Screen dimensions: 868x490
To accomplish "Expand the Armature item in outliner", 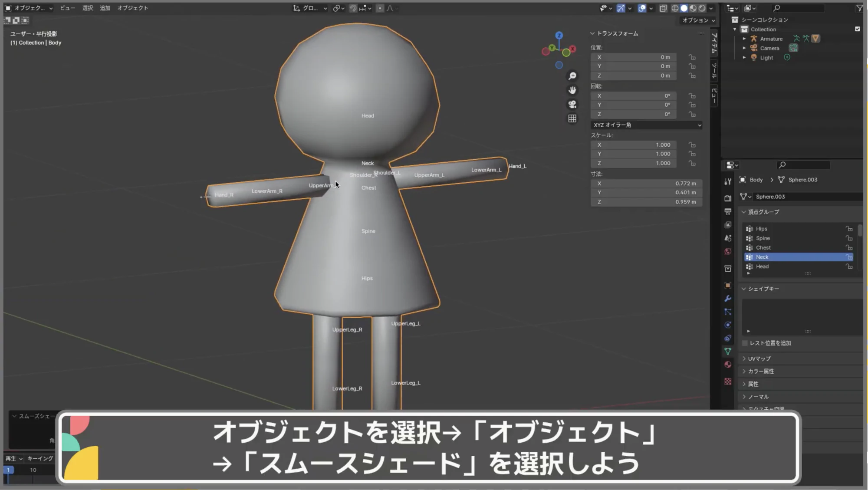I will tap(744, 39).
